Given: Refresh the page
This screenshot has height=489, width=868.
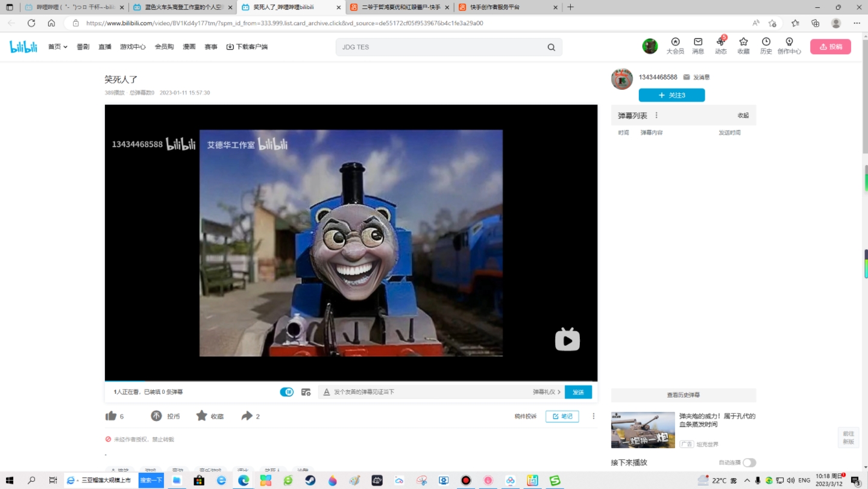Looking at the screenshot, I should click(31, 23).
